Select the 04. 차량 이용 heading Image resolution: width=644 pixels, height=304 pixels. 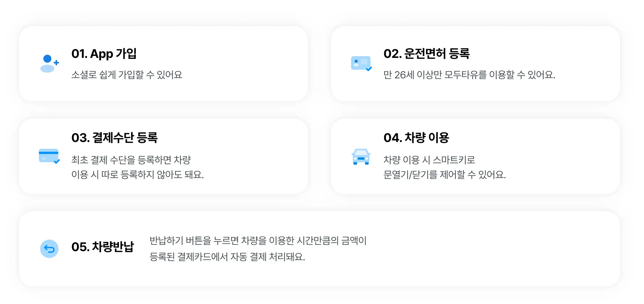click(x=416, y=138)
